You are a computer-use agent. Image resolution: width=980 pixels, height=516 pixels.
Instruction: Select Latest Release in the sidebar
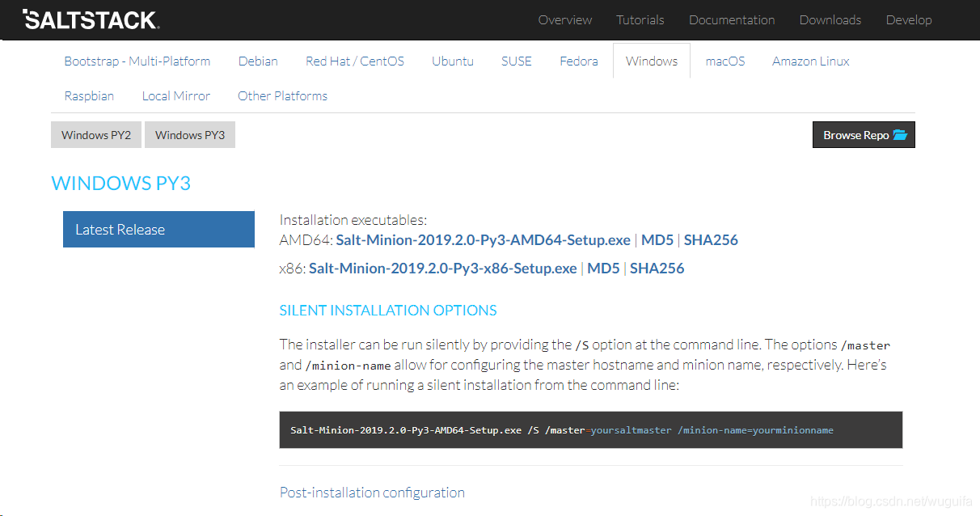coord(158,229)
